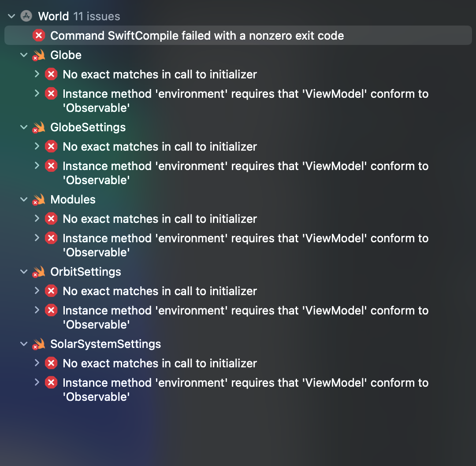The image size is (476, 466).
Task: Collapse the World issues group
Action: [x=11, y=16]
